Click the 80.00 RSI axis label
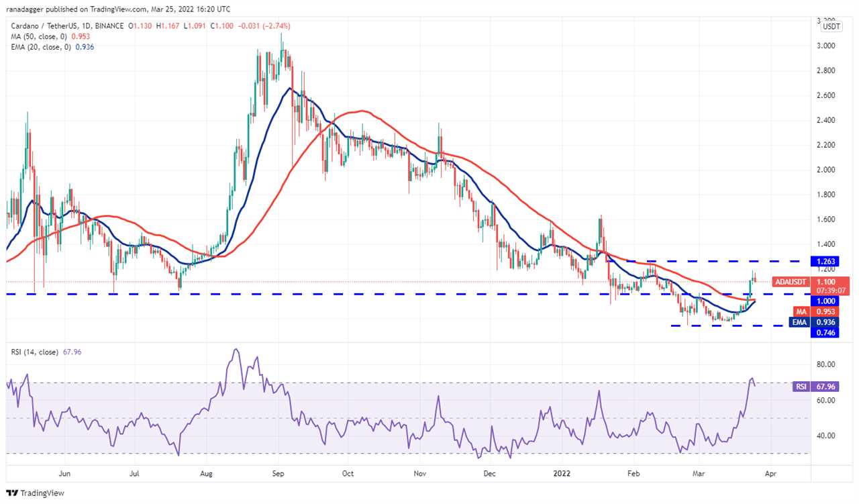Screen dimensions: 859x504 coord(827,364)
